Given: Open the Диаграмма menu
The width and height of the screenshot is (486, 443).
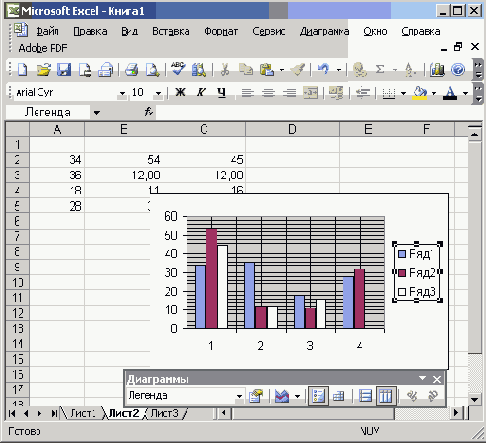Looking at the screenshot, I should coord(324,31).
